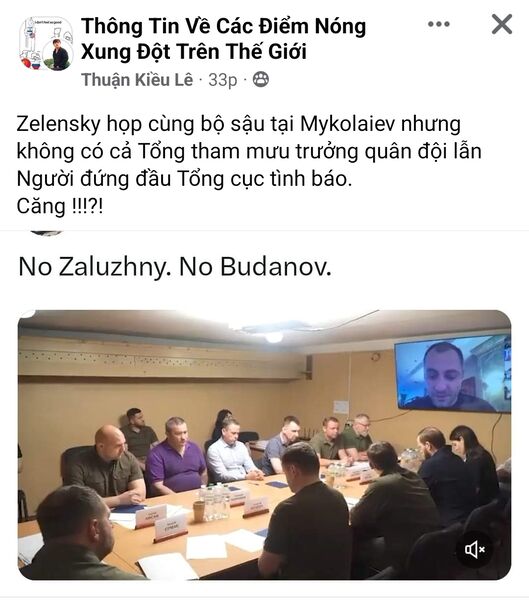Click the word Căng !!!?! in caption
Screen dimensions: 529x600
point(60,206)
